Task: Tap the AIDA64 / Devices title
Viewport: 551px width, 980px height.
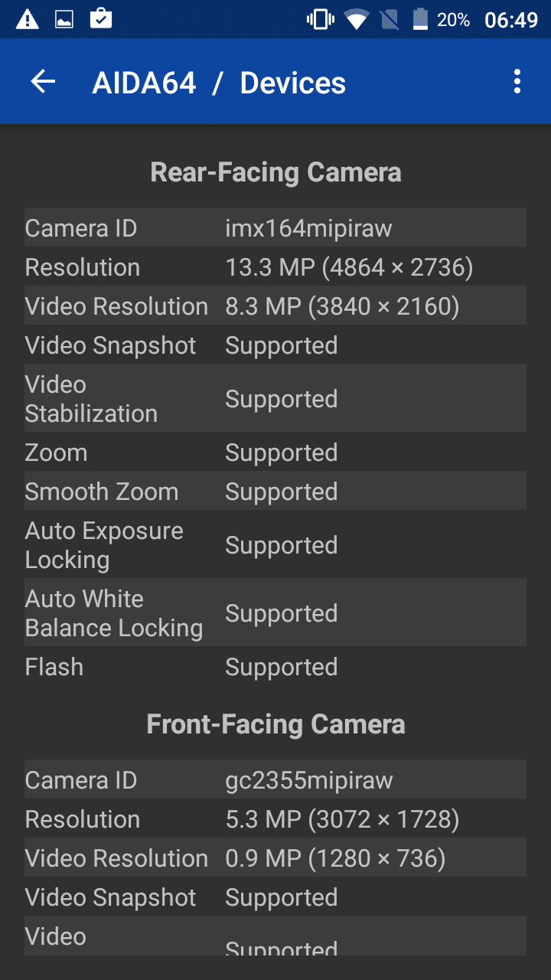Action: (x=219, y=83)
